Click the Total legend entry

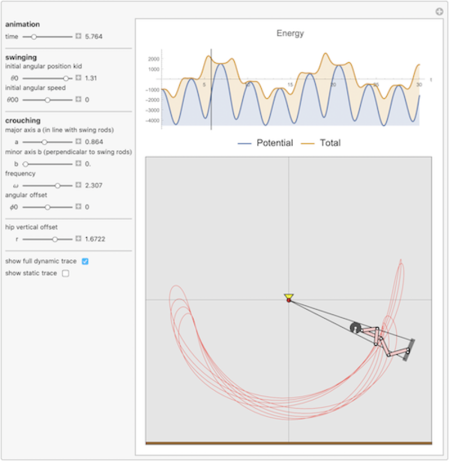[321, 143]
